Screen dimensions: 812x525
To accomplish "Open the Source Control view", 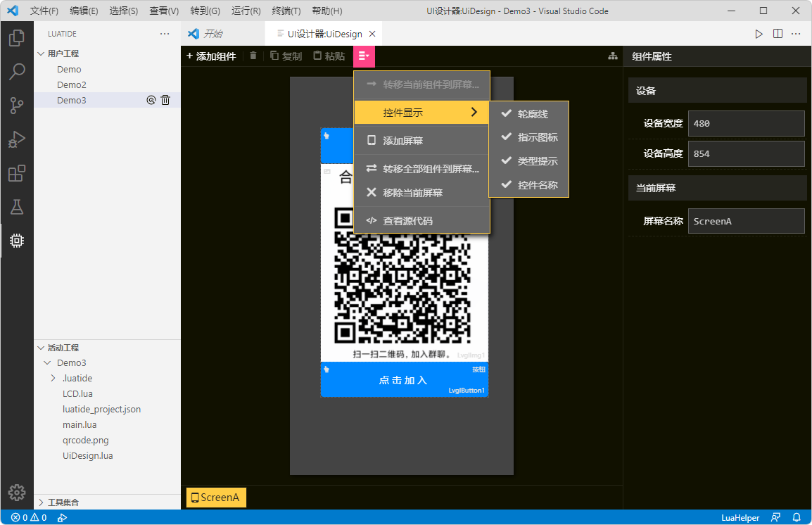I will click(x=17, y=105).
